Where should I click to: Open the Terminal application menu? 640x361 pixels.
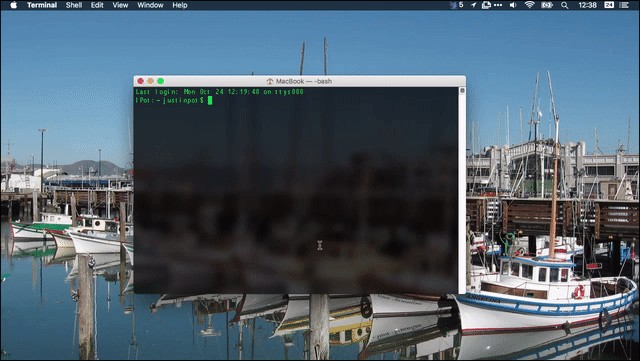click(42, 5)
